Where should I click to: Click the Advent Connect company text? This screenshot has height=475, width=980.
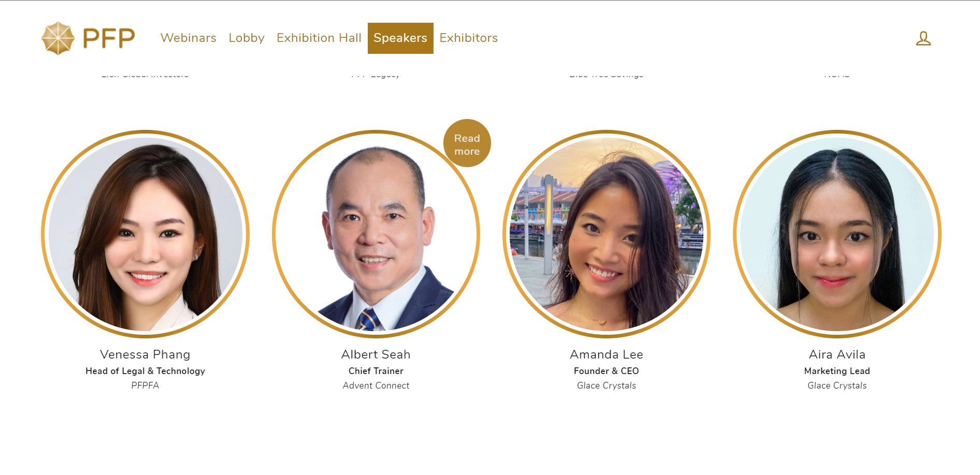click(376, 385)
